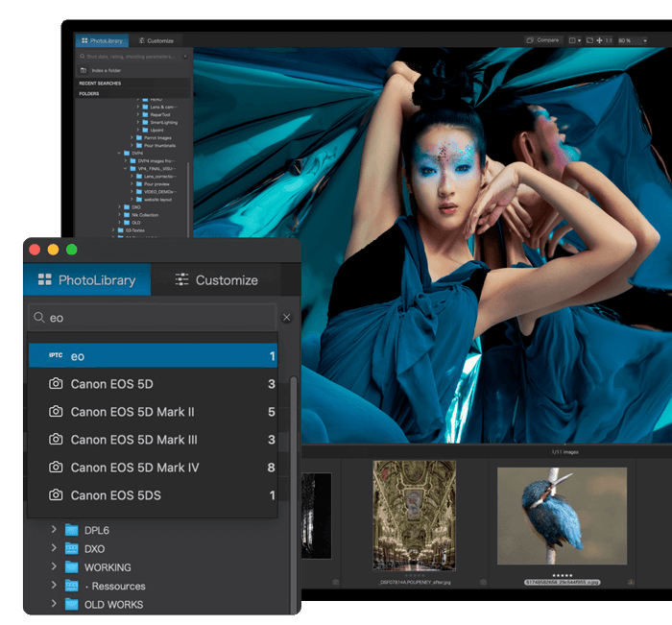Select the Parrot images folder

tap(157, 137)
